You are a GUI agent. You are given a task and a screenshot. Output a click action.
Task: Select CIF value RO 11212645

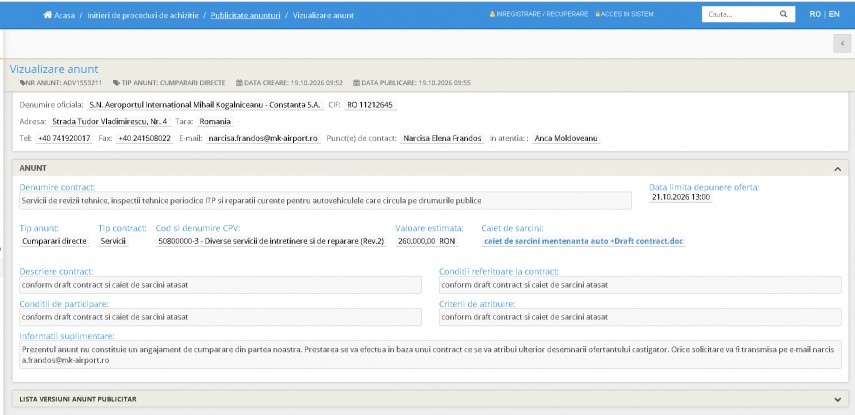pyautogui.click(x=370, y=105)
